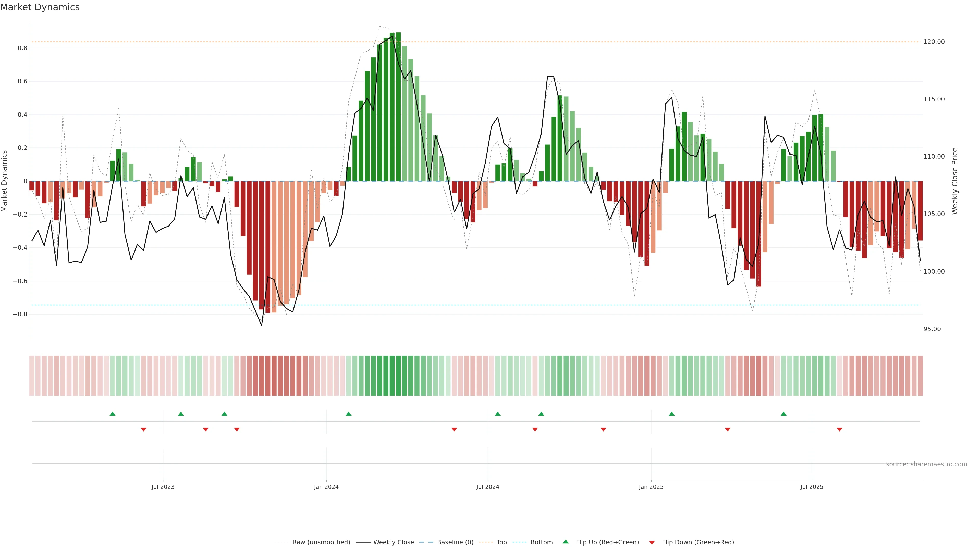Click the first red flip-down triangle marker
980x551 pixels.
(143, 429)
